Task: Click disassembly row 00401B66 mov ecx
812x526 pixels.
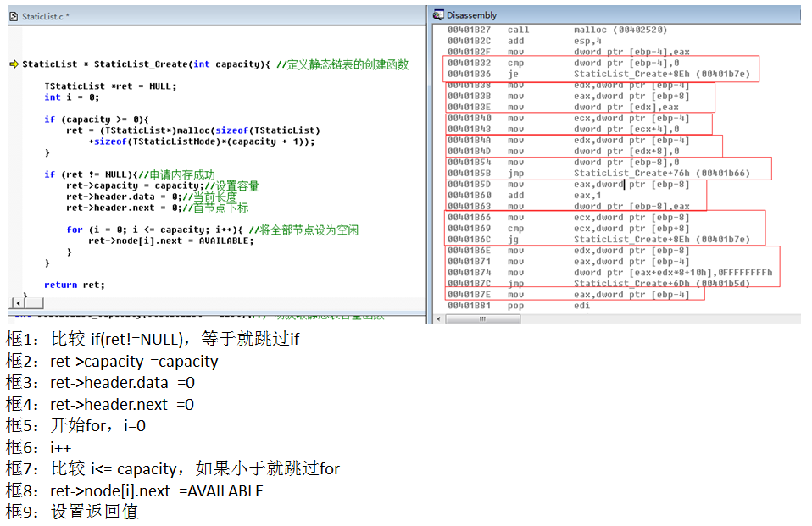Action: coord(569,218)
